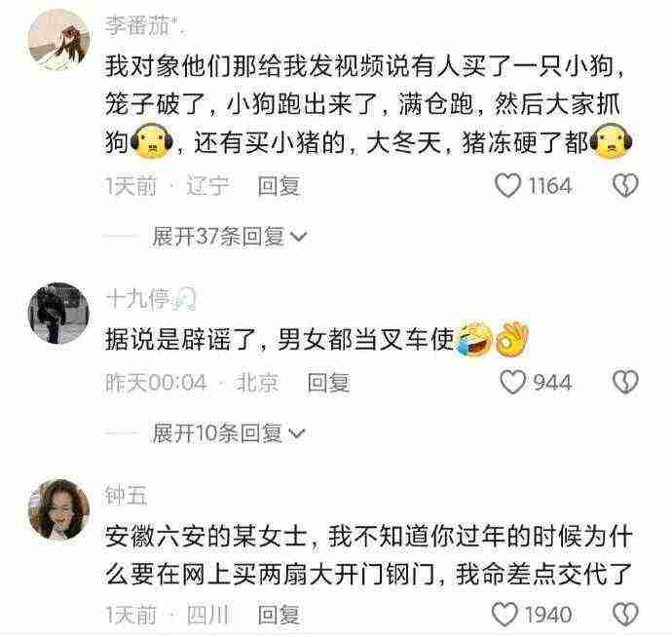Tap broken heart on 十九停's comment
The width and height of the screenshot is (672, 637).
625,382
